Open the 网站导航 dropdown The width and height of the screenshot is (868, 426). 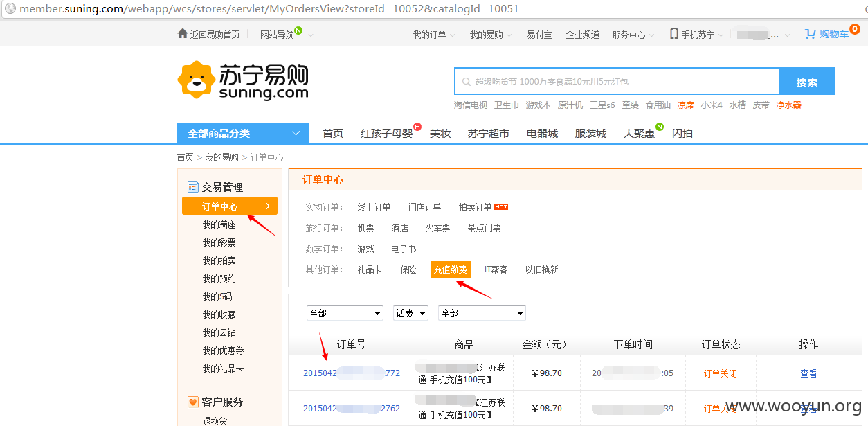[x=286, y=35]
